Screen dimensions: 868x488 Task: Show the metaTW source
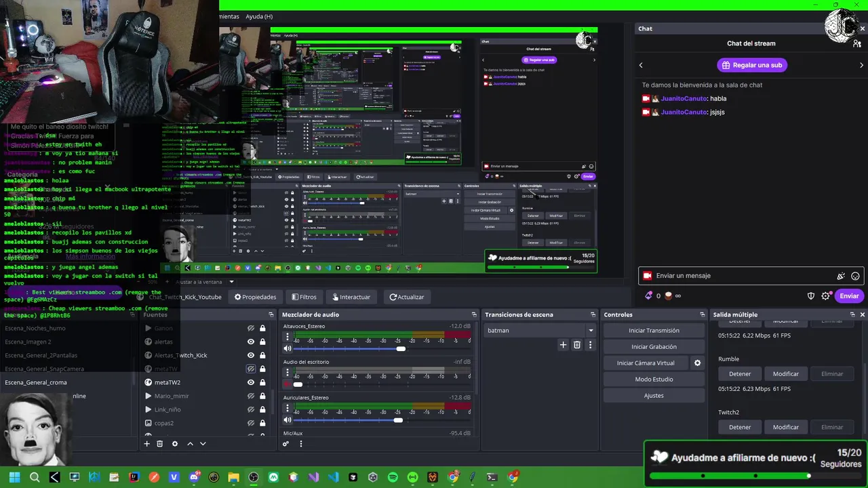point(251,369)
